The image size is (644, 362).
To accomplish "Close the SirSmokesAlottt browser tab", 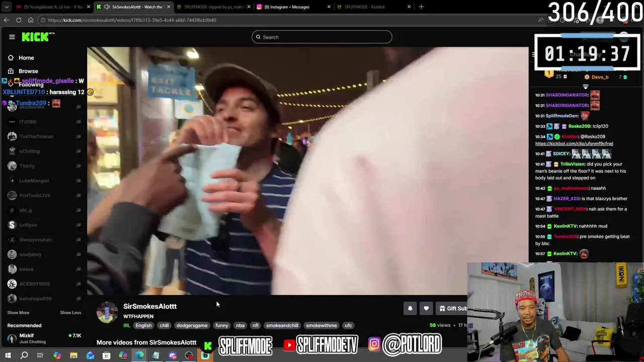I will click(169, 7).
